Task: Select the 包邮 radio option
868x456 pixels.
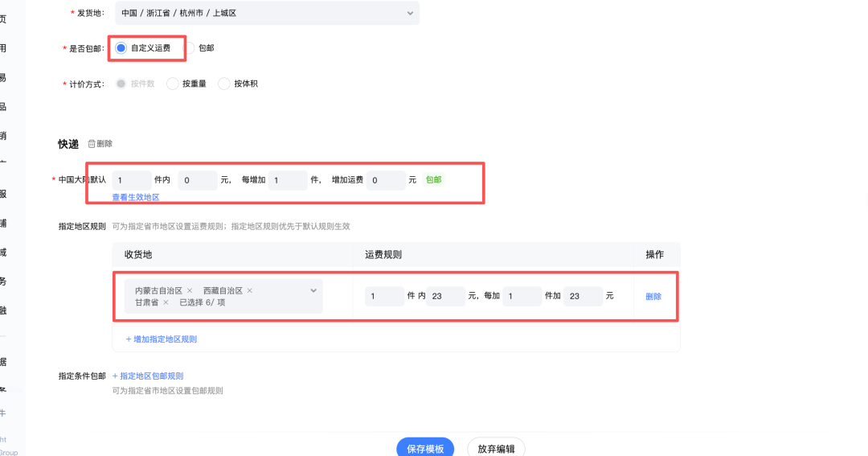Action: click(x=190, y=48)
